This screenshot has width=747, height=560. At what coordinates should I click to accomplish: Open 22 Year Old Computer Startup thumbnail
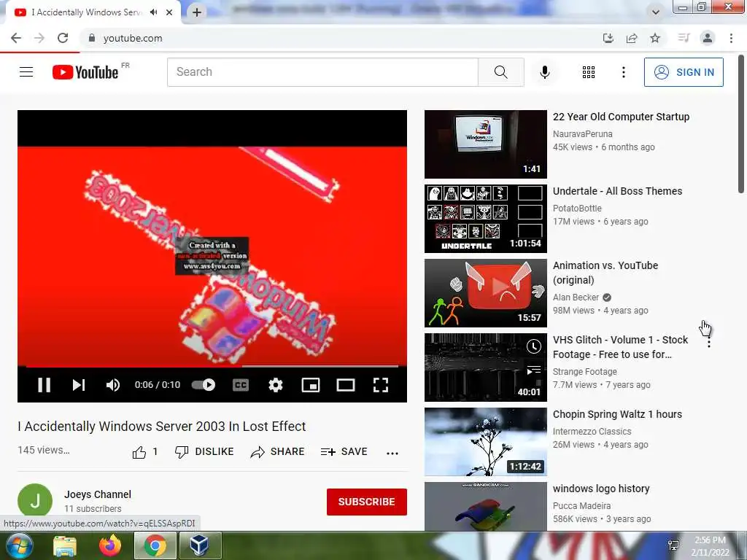(x=485, y=144)
